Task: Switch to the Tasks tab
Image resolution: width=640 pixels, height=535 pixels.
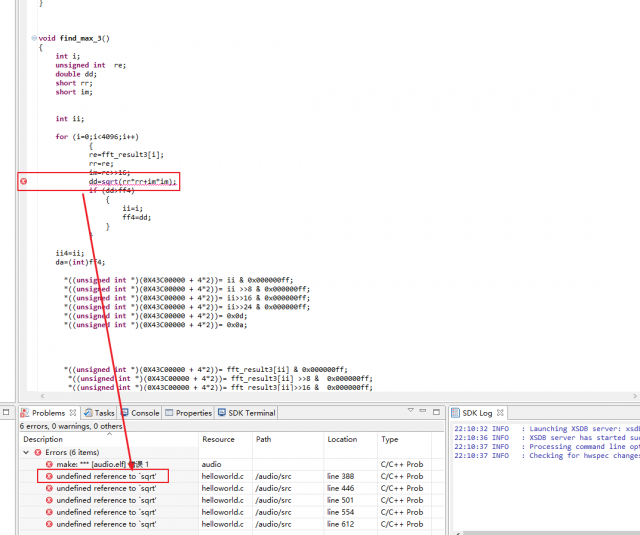Action: tap(99, 413)
